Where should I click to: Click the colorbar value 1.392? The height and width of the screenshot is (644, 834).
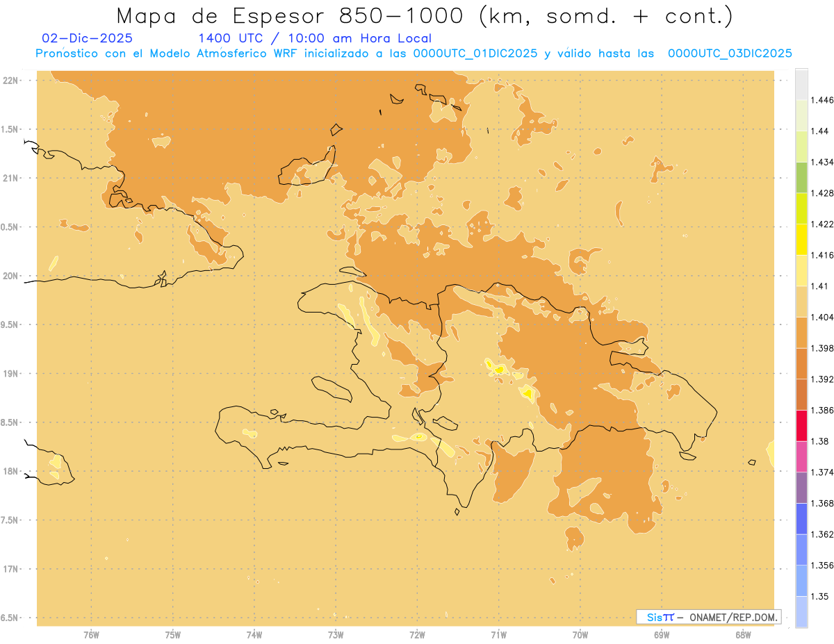pyautogui.click(x=822, y=379)
